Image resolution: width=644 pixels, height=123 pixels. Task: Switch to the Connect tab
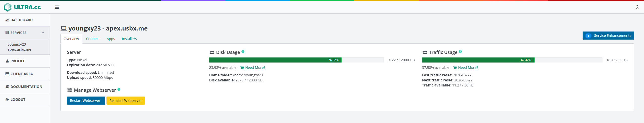[93, 39]
